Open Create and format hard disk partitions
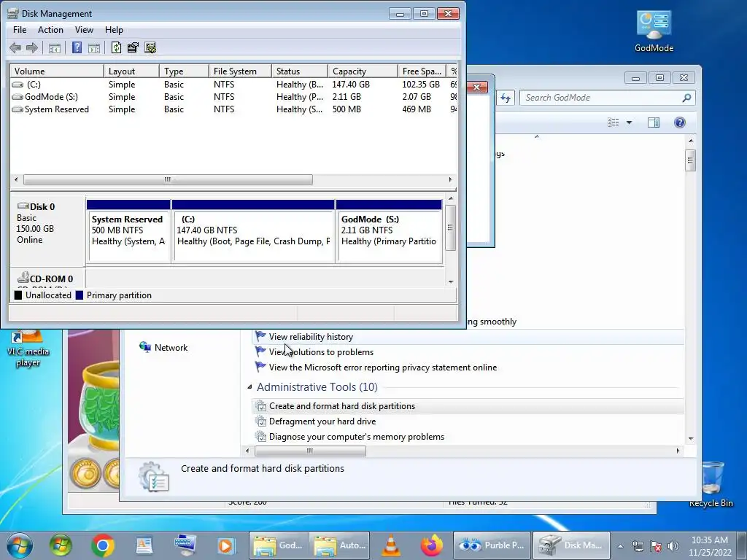Image resolution: width=747 pixels, height=560 pixels. click(x=342, y=406)
